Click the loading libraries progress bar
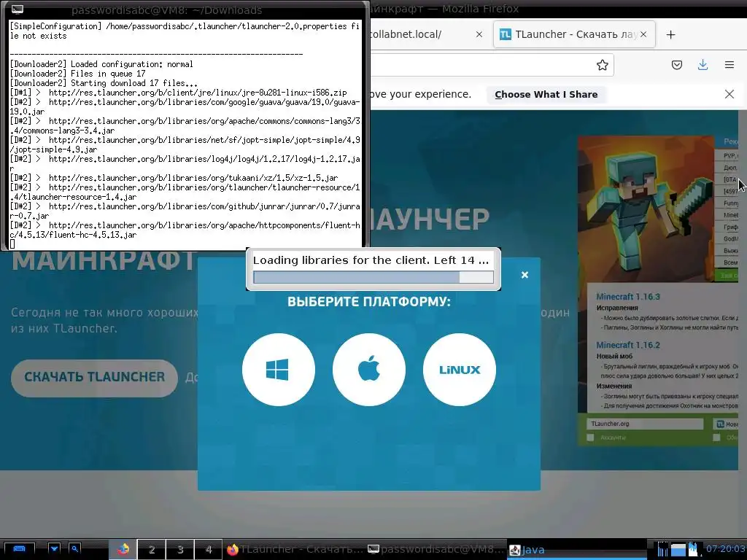 coord(373,277)
